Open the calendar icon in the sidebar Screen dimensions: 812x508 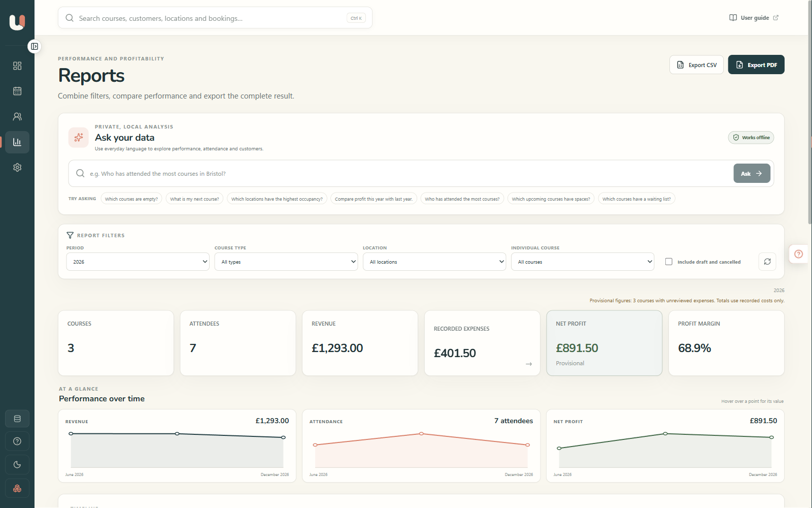[17, 91]
